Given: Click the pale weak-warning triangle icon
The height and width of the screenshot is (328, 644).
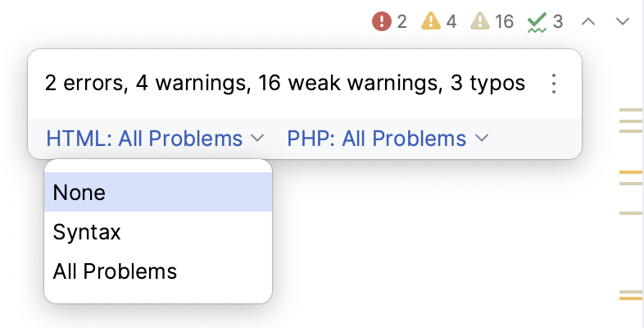Looking at the screenshot, I should 480,21.
